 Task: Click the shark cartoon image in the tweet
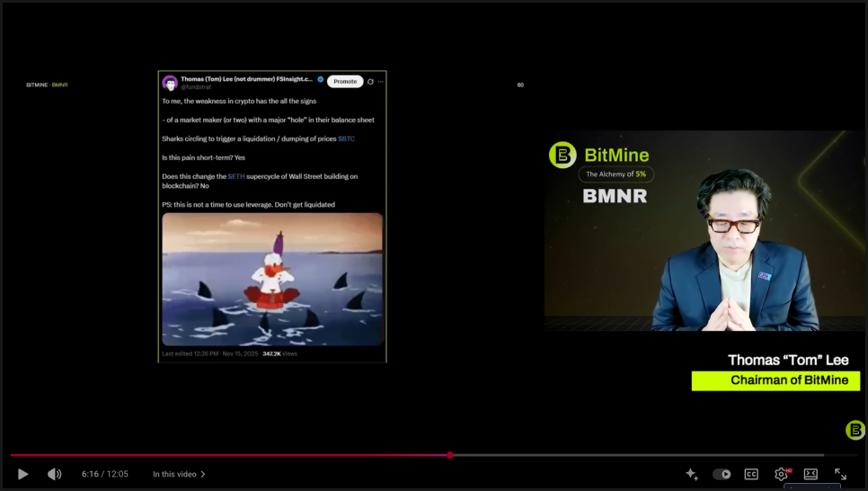(272, 279)
